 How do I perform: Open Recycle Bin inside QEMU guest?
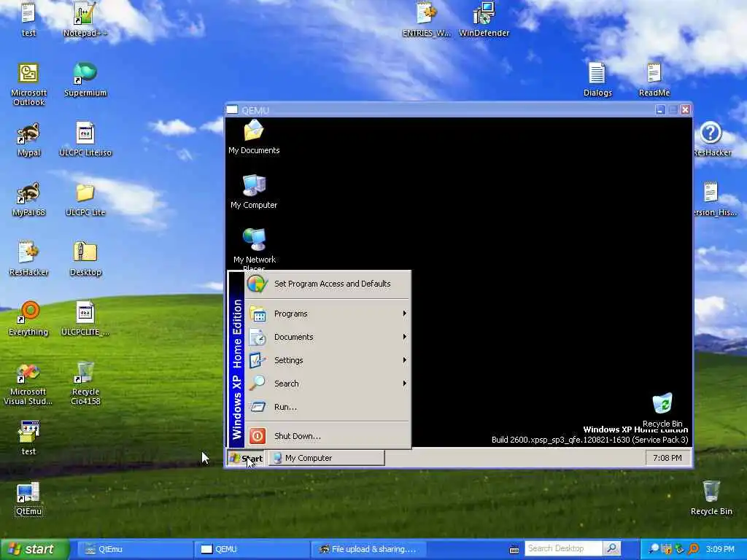[x=662, y=410]
